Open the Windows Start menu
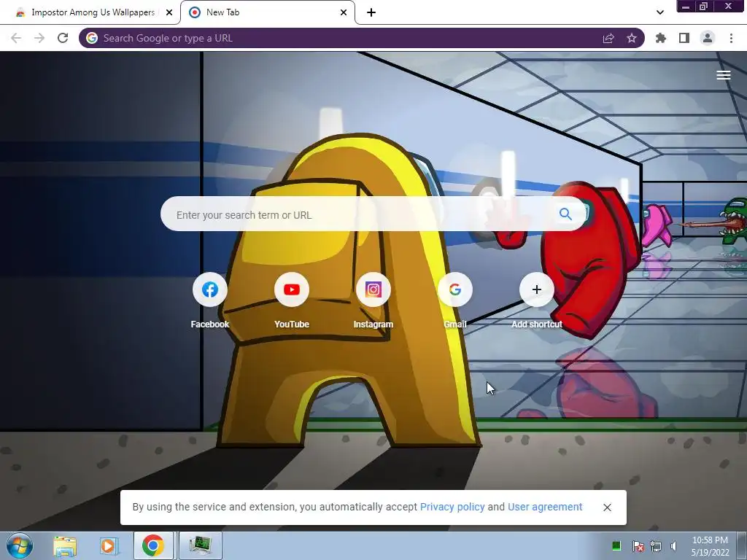The image size is (747, 560). coord(20,545)
